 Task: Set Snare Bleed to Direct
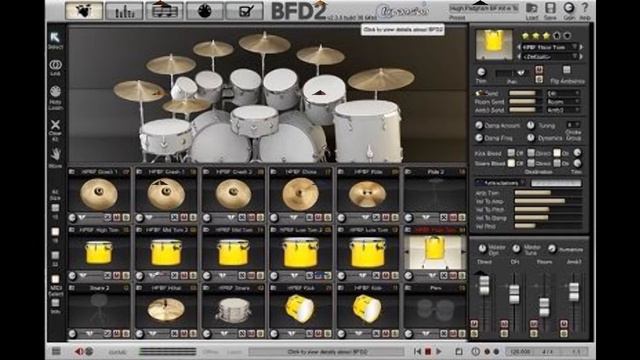point(531,163)
